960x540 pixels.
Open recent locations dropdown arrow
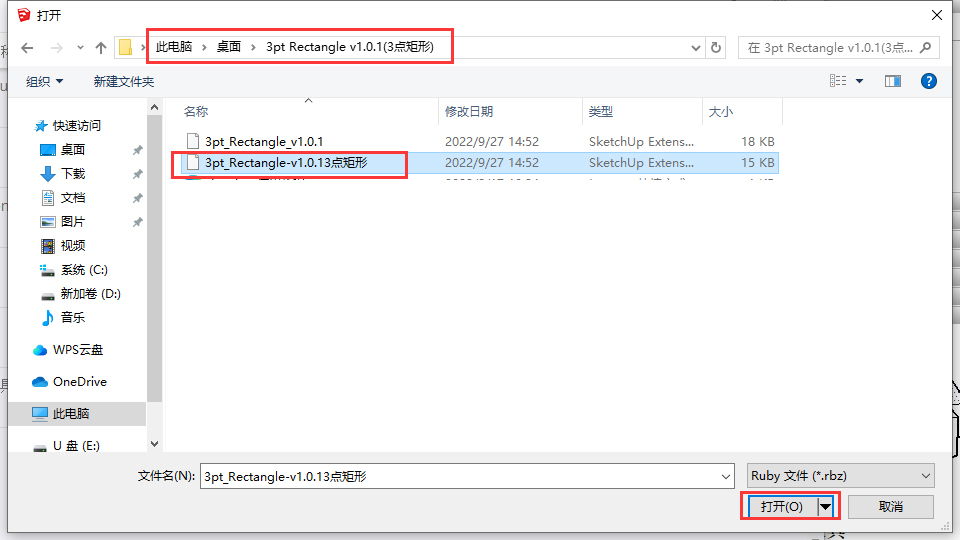80,48
